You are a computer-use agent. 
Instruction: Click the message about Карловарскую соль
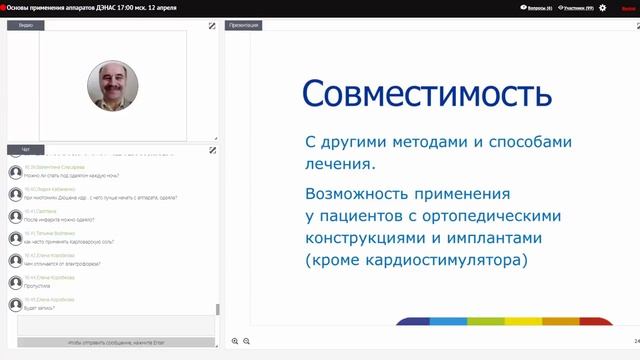69,242
